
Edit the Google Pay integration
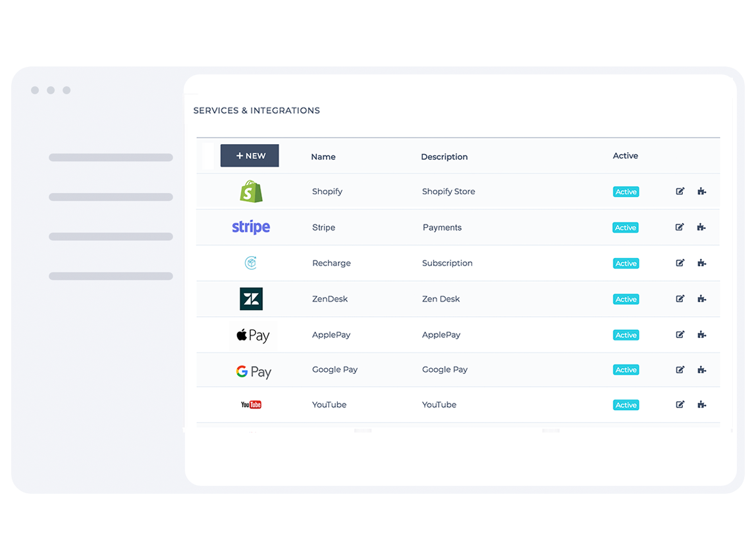click(x=680, y=370)
